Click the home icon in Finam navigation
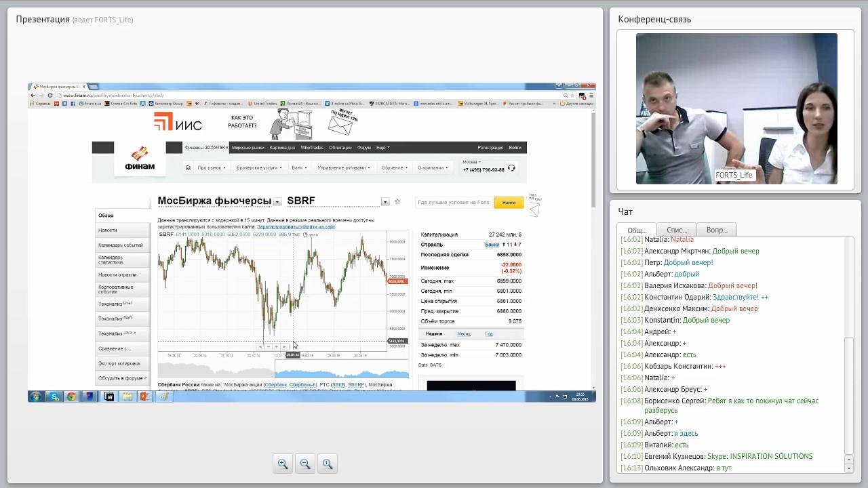The image size is (868, 488). click(188, 167)
